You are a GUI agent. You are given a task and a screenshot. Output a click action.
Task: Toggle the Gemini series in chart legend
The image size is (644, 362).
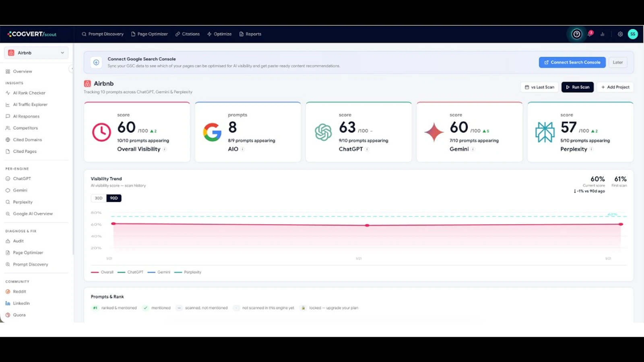tap(159, 272)
